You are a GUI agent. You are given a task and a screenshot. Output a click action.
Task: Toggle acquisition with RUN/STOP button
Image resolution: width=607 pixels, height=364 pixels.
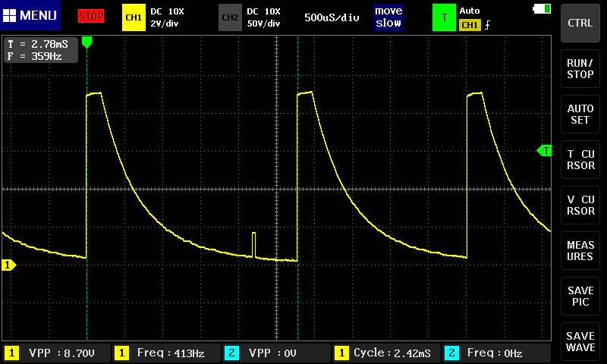click(x=580, y=69)
